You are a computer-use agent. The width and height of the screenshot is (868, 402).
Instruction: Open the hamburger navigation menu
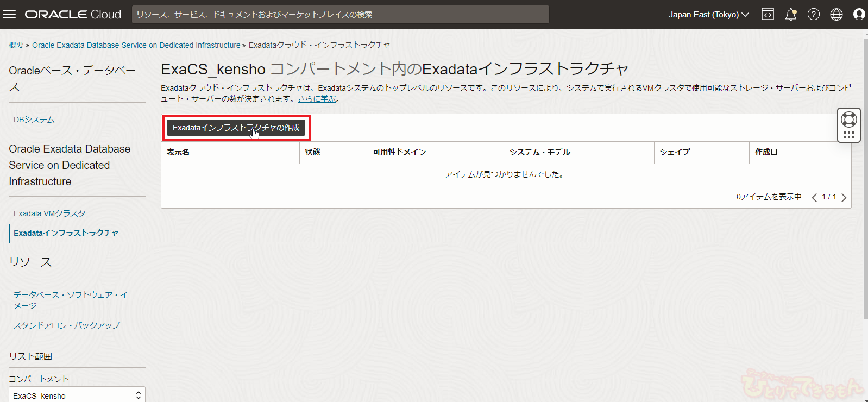tap(9, 14)
